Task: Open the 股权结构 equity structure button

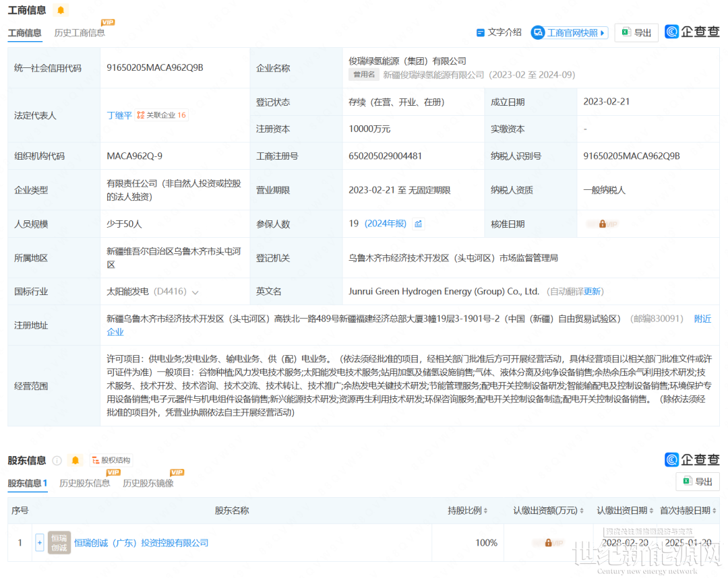Action: click(111, 460)
